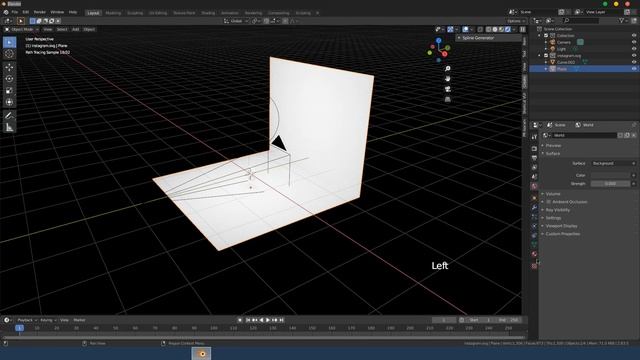Expand the Volume panel

(x=553, y=194)
